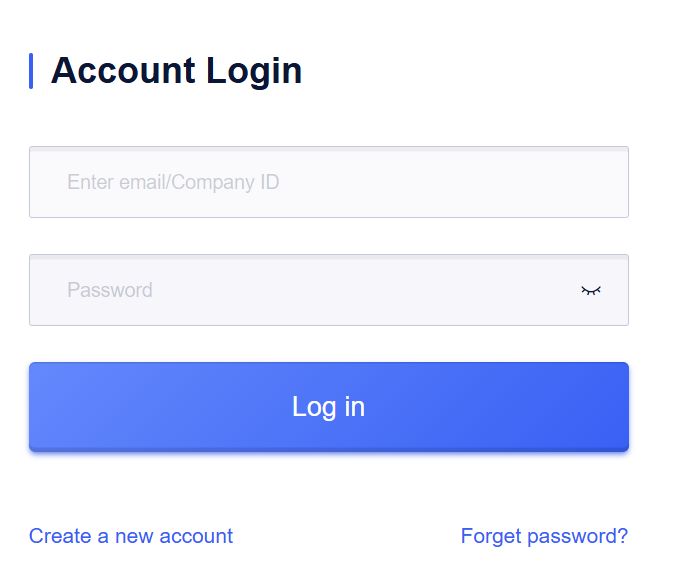Reveal hidden password characters with the eye toggle
The image size is (674, 584).
[591, 291]
